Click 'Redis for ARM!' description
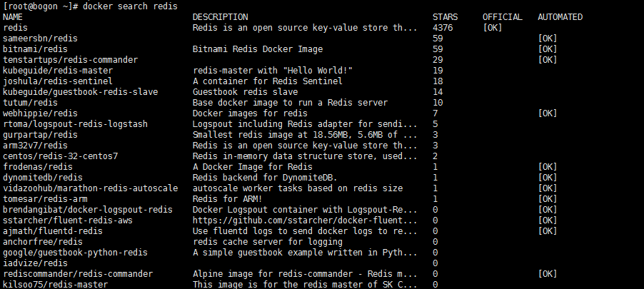 pyautogui.click(x=228, y=198)
